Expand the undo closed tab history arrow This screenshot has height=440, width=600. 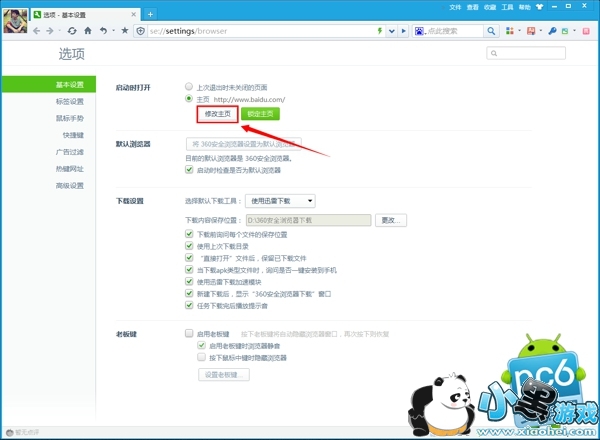click(x=114, y=31)
